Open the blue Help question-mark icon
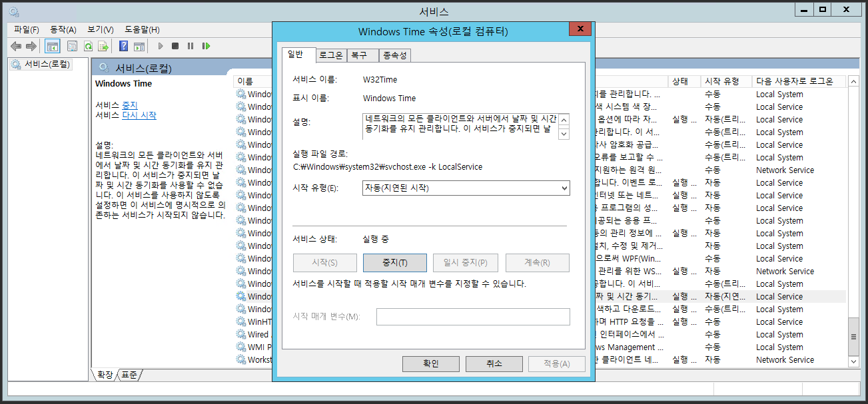This screenshot has height=404, width=868. (123, 46)
